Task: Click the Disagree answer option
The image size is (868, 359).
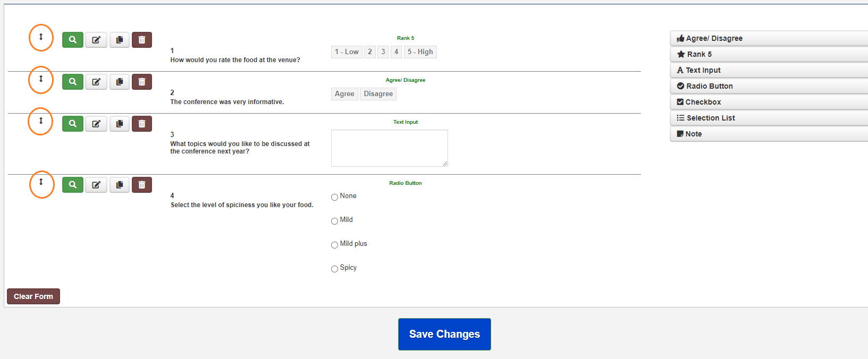Action: tap(378, 94)
